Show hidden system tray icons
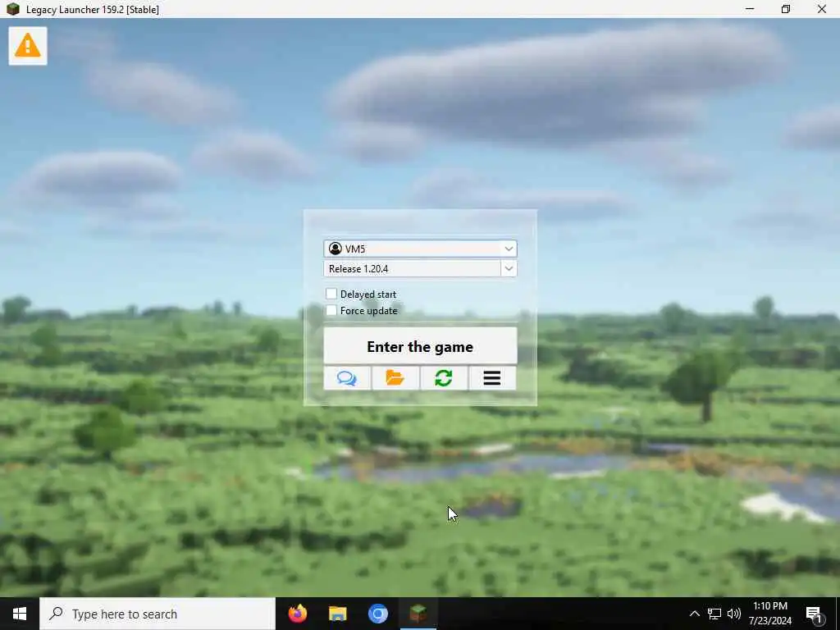This screenshot has width=840, height=630. 694,614
